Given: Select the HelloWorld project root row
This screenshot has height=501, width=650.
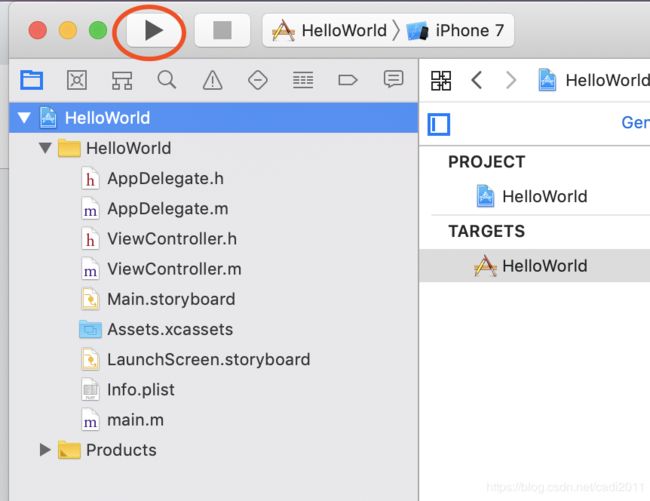Looking at the screenshot, I should click(213, 118).
